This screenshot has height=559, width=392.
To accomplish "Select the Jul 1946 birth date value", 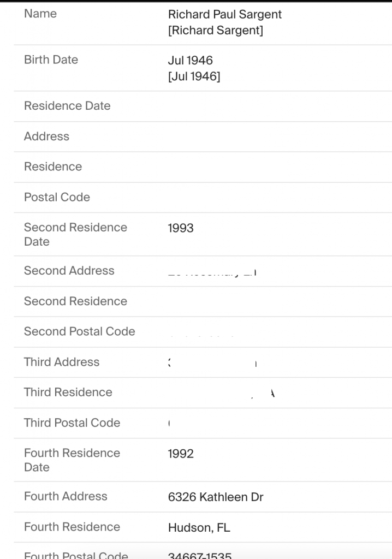I will pos(190,61).
